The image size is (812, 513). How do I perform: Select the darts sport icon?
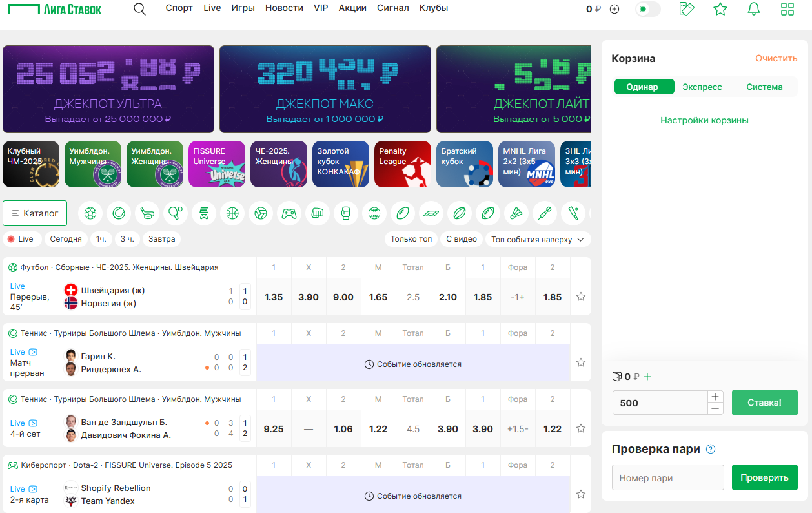click(545, 213)
